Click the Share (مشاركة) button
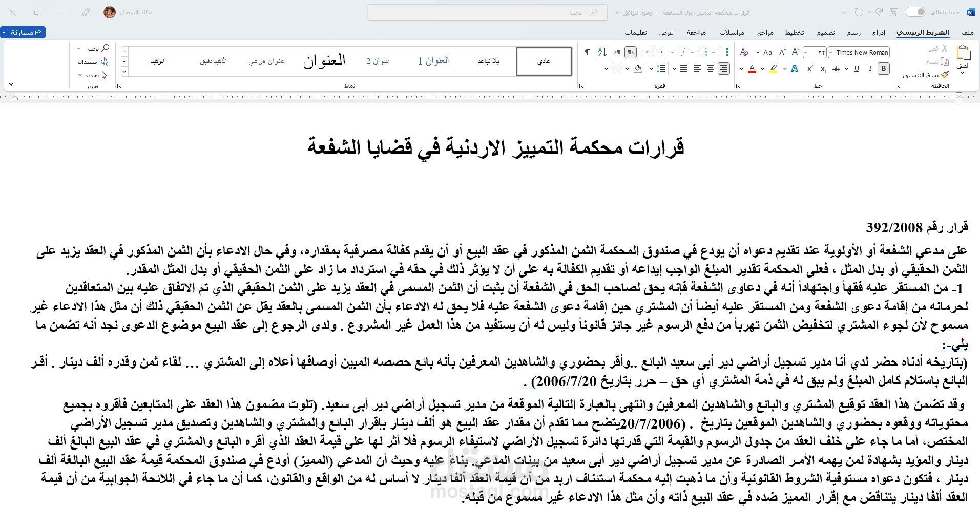 23,32
